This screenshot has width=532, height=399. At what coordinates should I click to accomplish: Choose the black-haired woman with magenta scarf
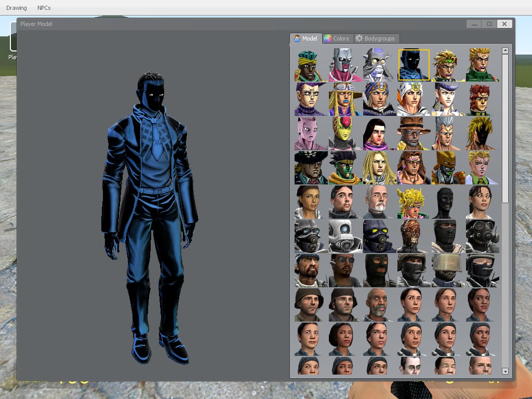coord(380,134)
